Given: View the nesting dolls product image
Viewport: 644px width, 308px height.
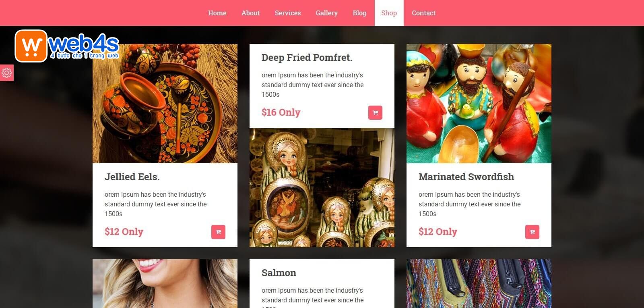Looking at the screenshot, I should coord(322,187).
